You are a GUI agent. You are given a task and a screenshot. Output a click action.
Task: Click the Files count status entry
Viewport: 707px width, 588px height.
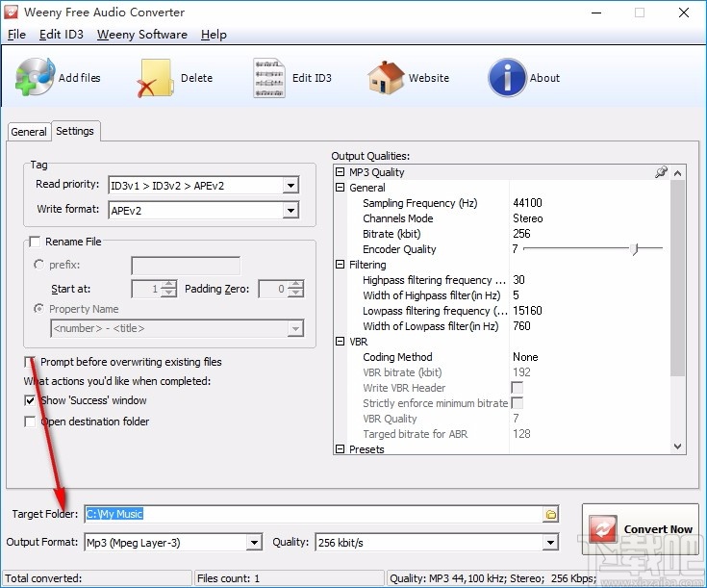click(x=289, y=578)
